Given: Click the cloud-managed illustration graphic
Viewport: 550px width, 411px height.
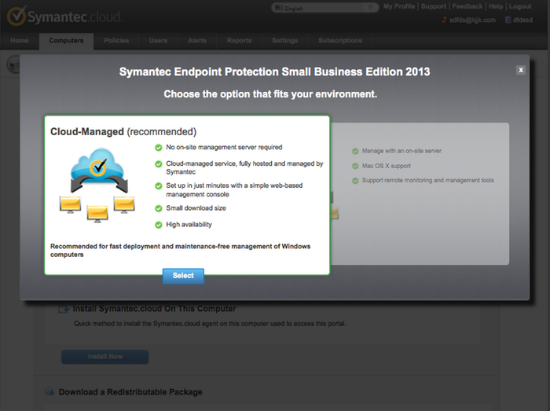Looking at the screenshot, I should (98, 186).
